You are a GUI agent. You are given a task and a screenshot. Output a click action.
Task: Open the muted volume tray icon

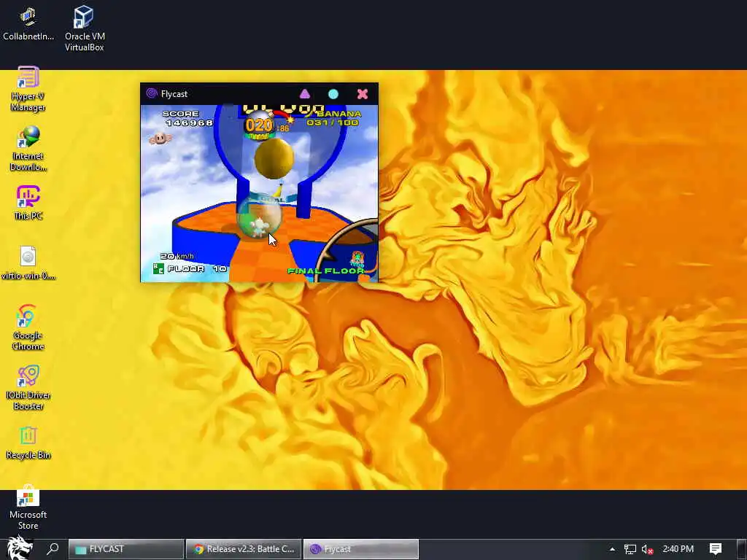coord(647,549)
